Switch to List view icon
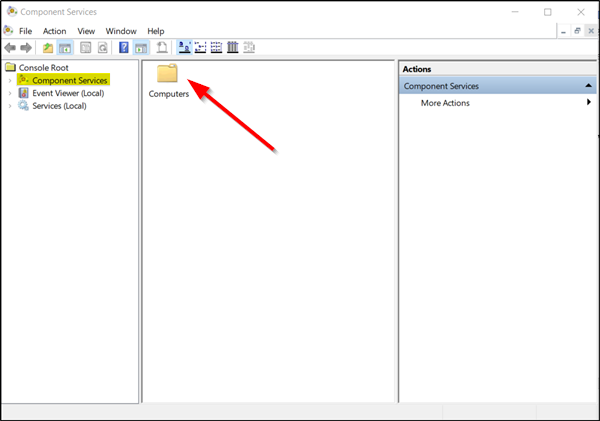The width and height of the screenshot is (600, 421). tap(216, 48)
